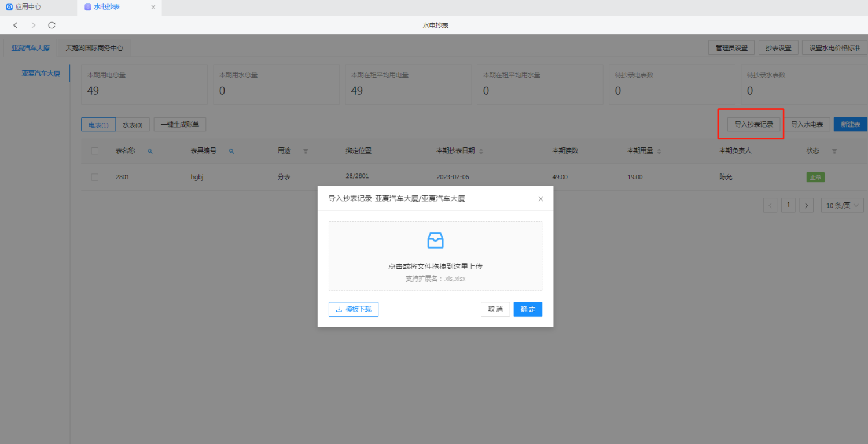
Task: Click the 取消 button in the dialog
Action: click(495, 309)
